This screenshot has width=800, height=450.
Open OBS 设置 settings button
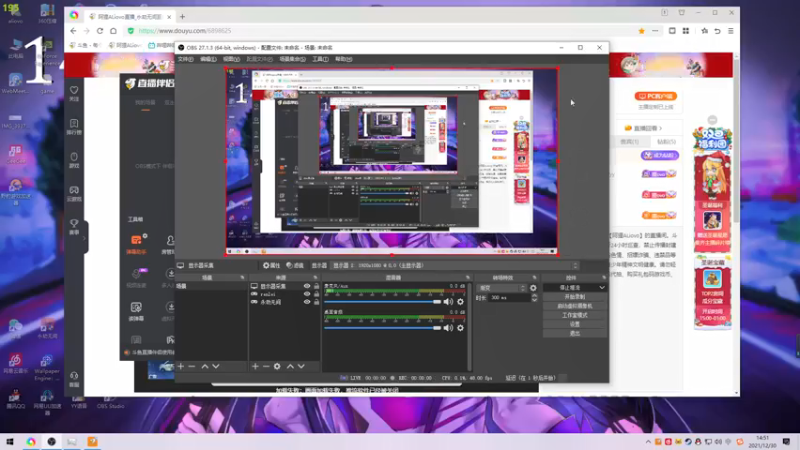[574, 324]
